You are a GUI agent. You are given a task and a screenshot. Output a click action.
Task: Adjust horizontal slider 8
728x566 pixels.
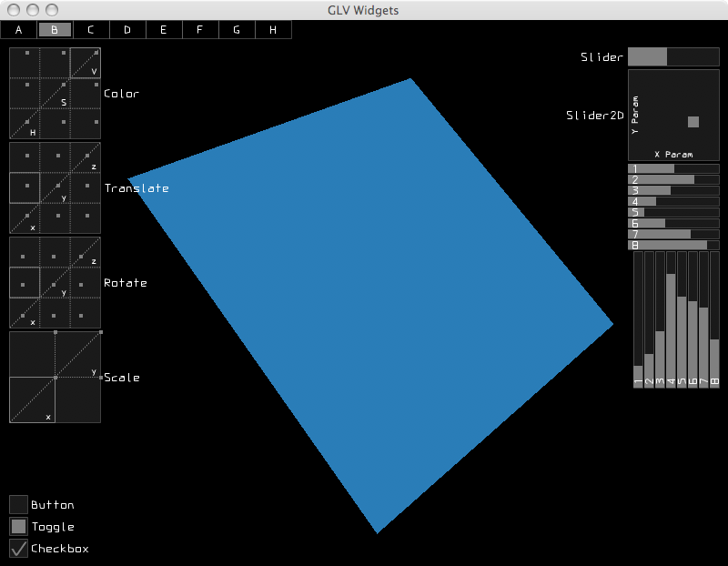[673, 245]
